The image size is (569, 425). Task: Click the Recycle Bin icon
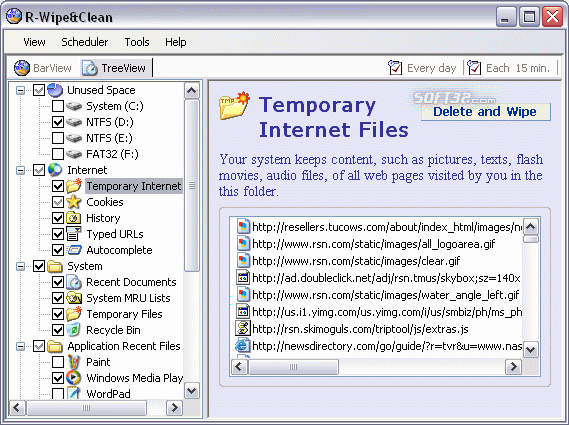[74, 330]
